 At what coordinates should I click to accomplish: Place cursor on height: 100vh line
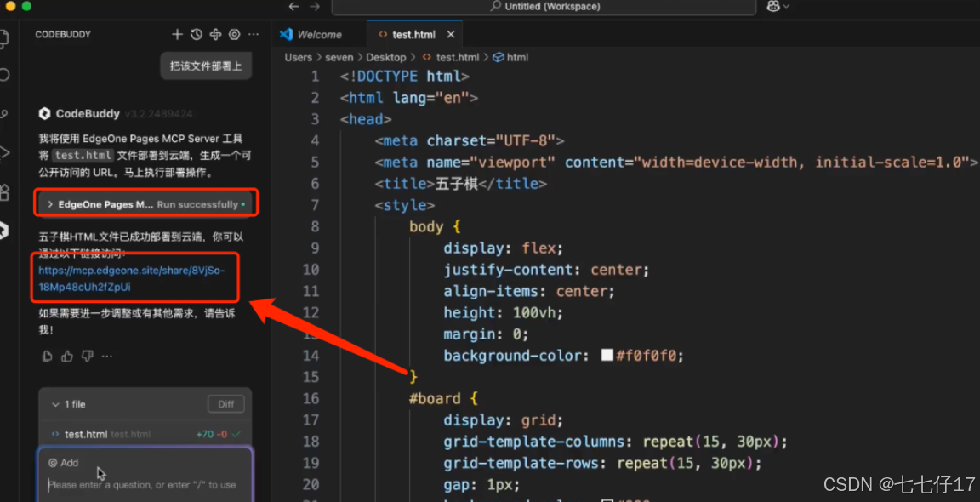504,312
